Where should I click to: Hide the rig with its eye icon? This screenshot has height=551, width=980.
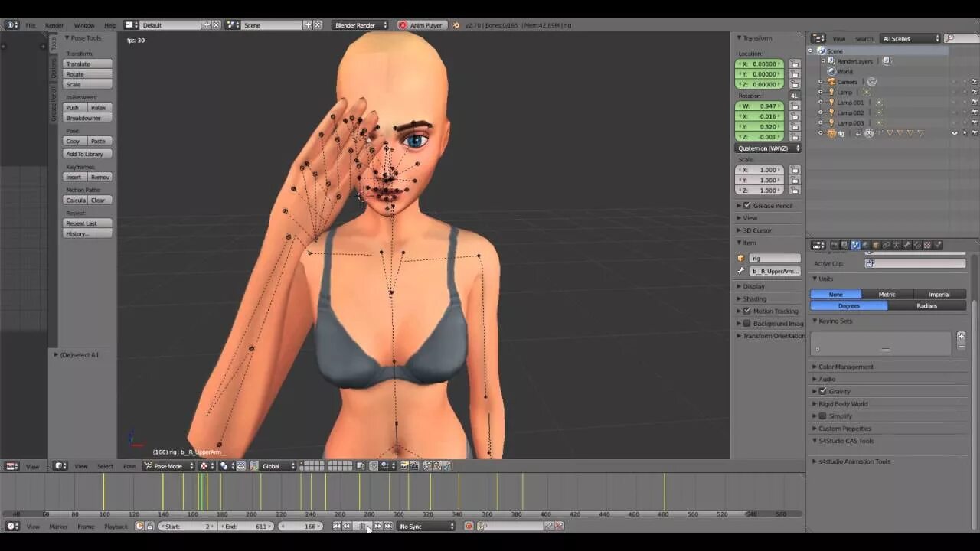point(955,133)
